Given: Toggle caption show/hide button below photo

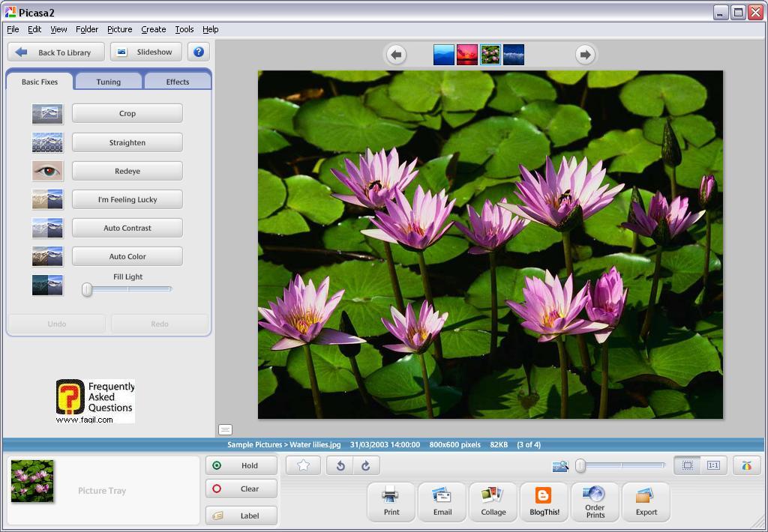Looking at the screenshot, I should (225, 429).
